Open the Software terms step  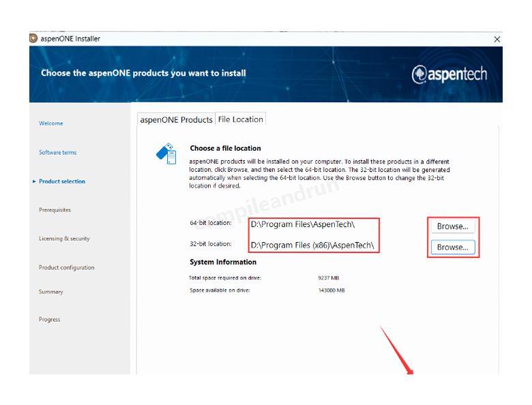pos(58,153)
